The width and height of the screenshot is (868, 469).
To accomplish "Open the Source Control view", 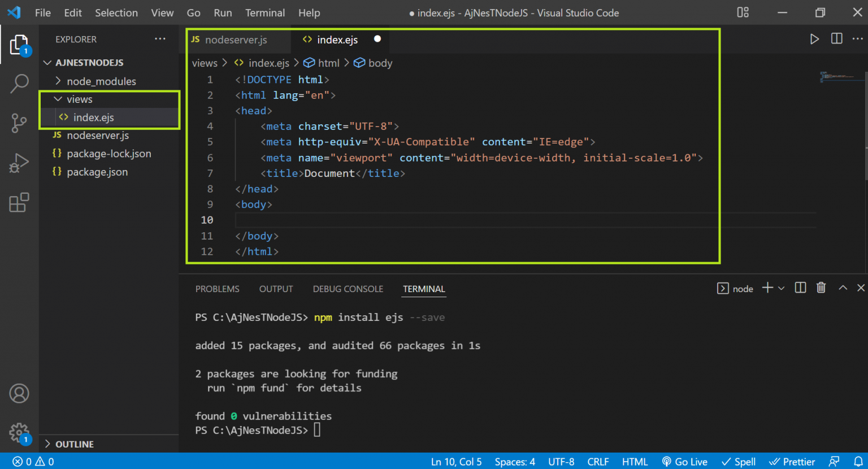I will tap(19, 123).
